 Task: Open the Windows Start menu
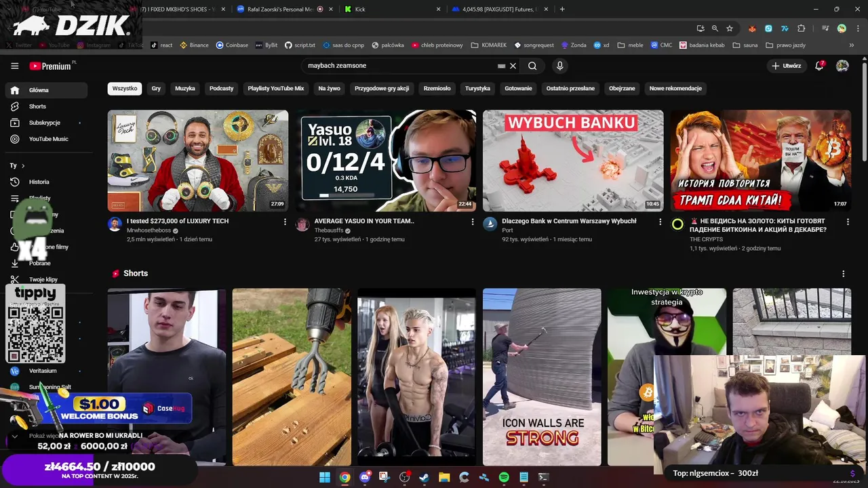(325, 477)
